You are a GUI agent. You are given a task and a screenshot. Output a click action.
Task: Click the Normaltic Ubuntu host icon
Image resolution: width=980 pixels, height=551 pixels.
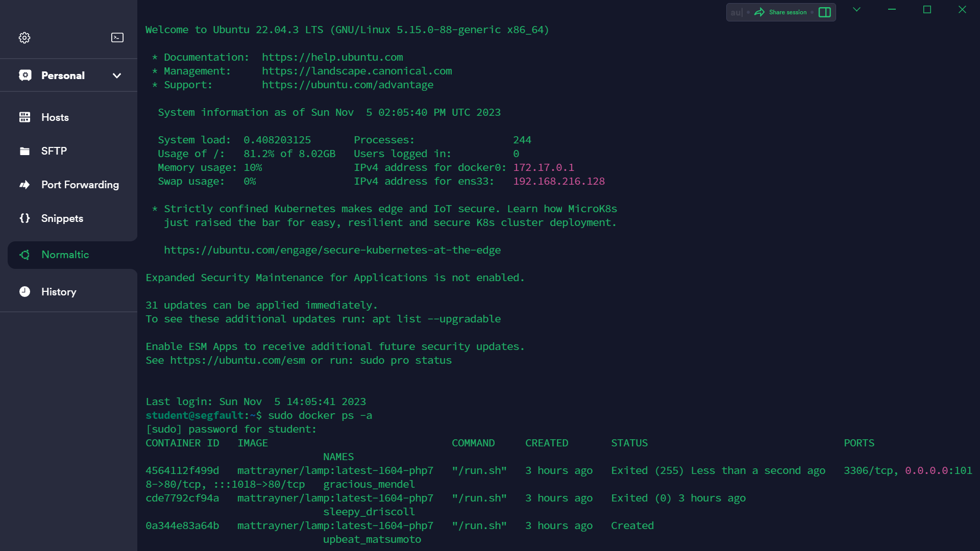click(x=24, y=255)
